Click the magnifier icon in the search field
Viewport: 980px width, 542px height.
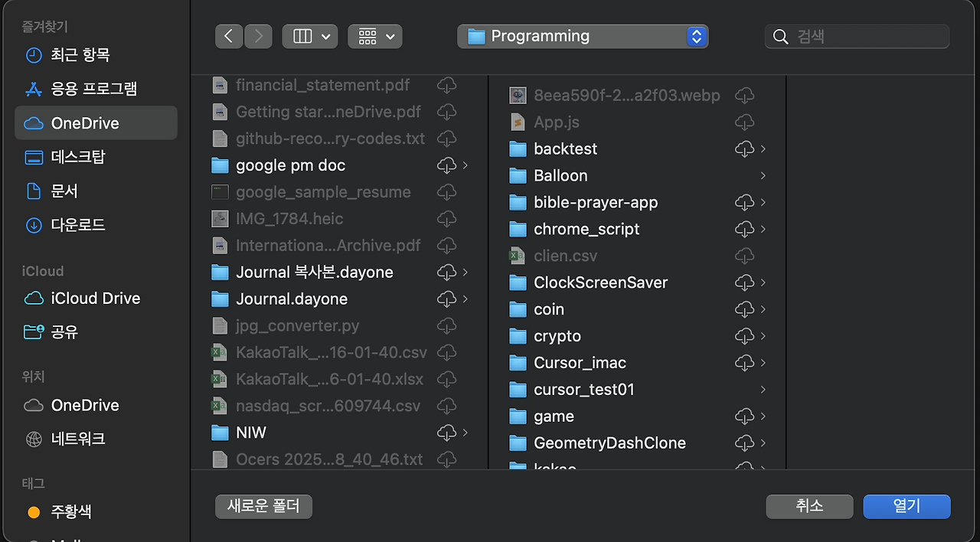[780, 36]
